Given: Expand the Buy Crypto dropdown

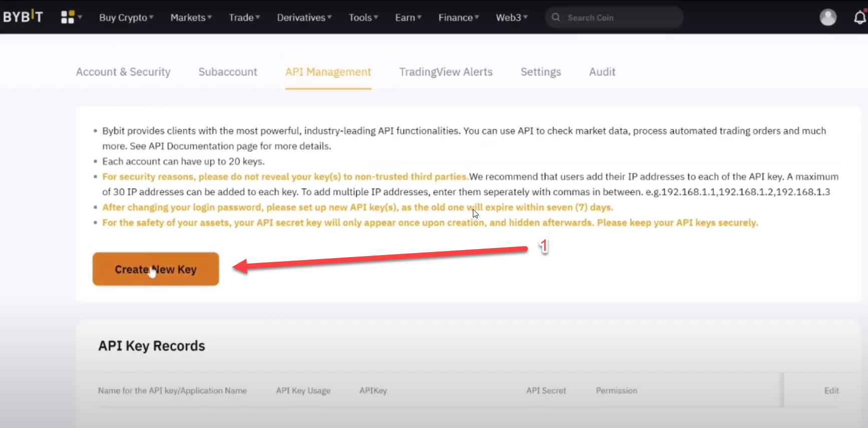Looking at the screenshot, I should (x=126, y=18).
